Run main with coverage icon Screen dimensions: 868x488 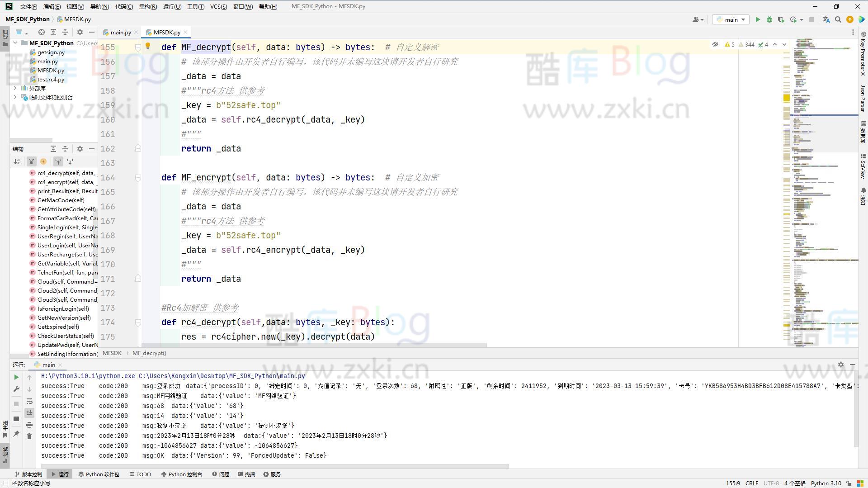click(x=781, y=20)
